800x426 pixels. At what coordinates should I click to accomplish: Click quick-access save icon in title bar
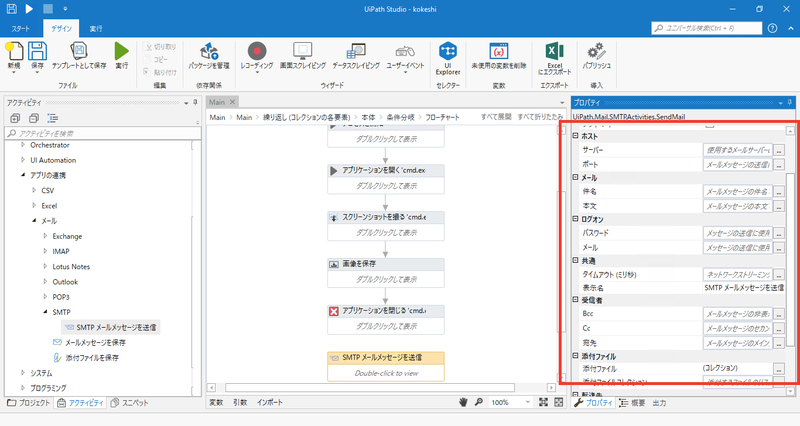tap(11, 9)
